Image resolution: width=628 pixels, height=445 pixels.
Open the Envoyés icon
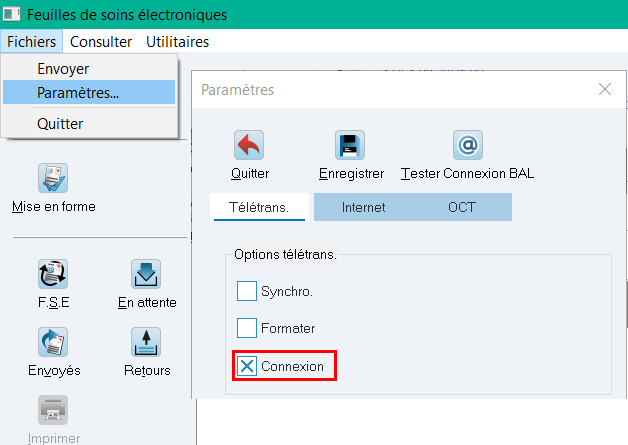tap(53, 342)
